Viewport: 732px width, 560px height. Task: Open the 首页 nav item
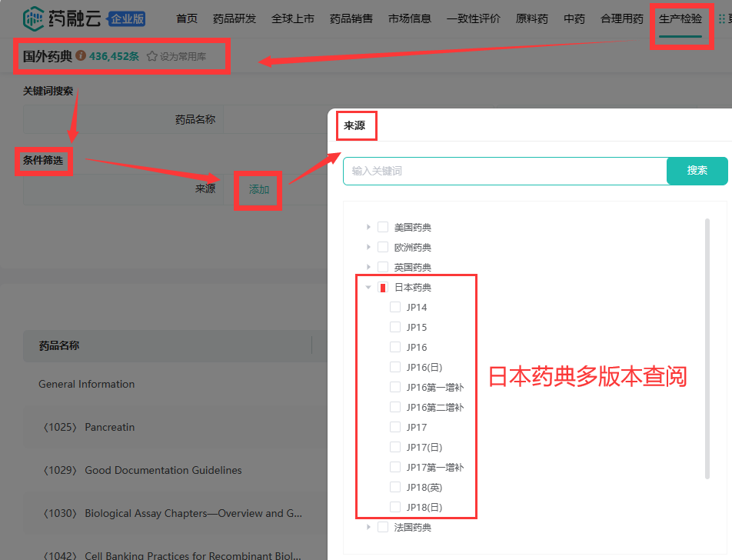point(187,18)
